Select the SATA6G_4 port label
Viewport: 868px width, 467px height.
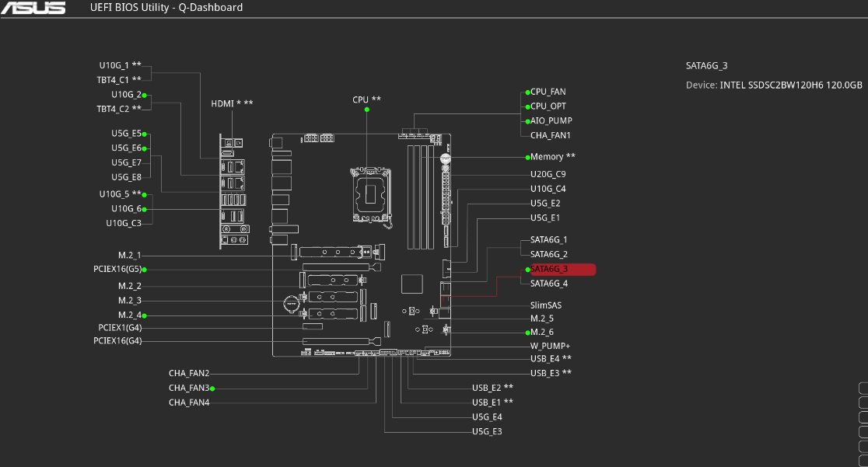548,284
